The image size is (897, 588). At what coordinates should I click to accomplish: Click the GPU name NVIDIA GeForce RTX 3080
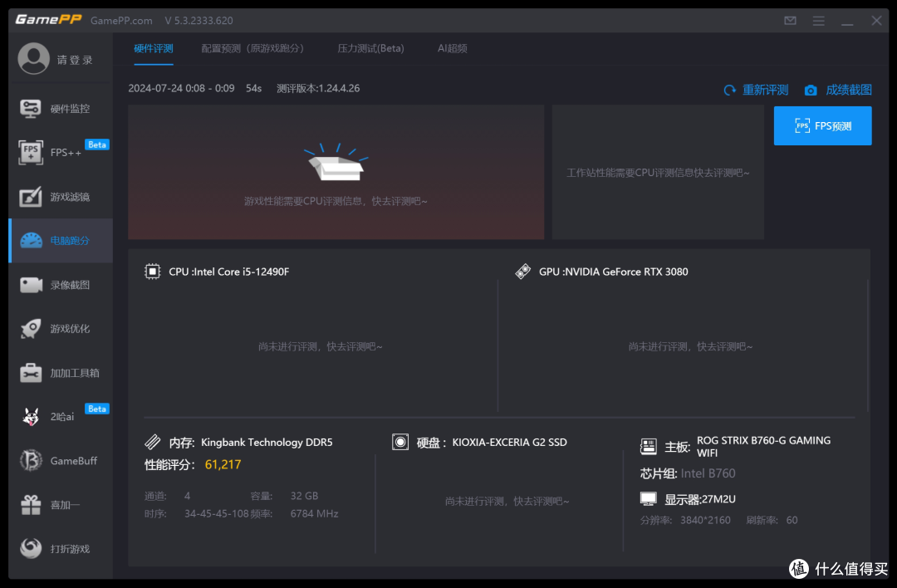coord(626,272)
